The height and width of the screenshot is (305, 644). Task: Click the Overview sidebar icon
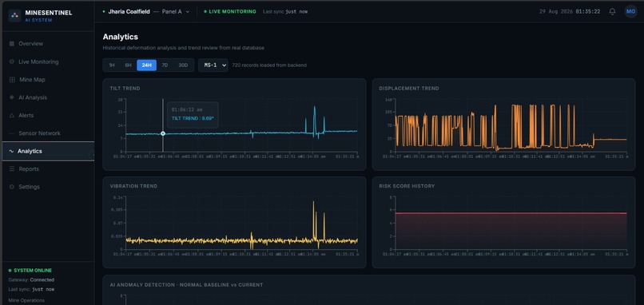(11, 43)
